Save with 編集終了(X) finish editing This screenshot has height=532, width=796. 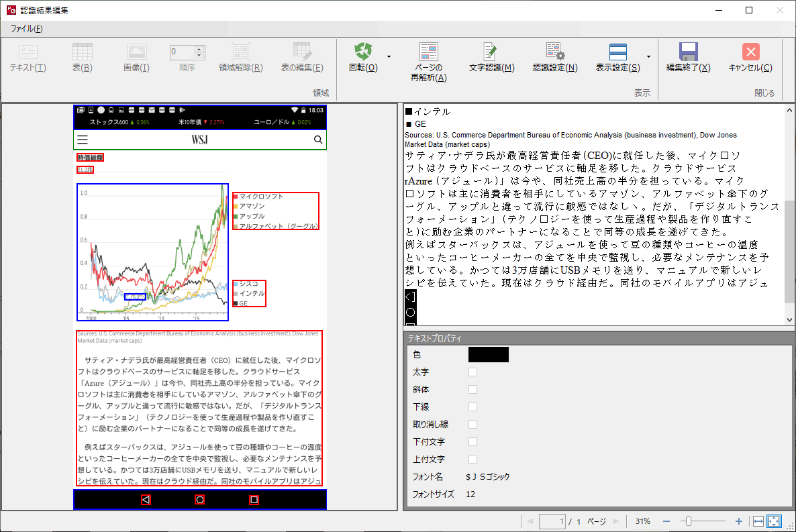point(689,58)
